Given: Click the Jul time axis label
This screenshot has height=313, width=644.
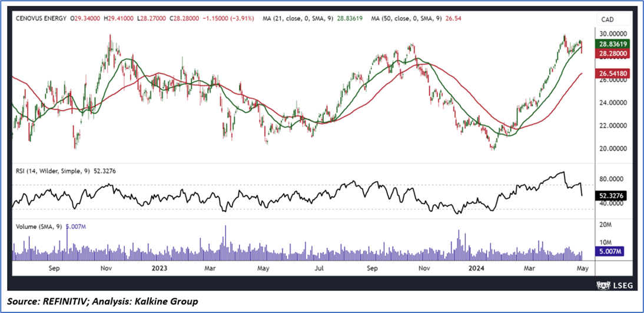Looking at the screenshot, I should (318, 268).
